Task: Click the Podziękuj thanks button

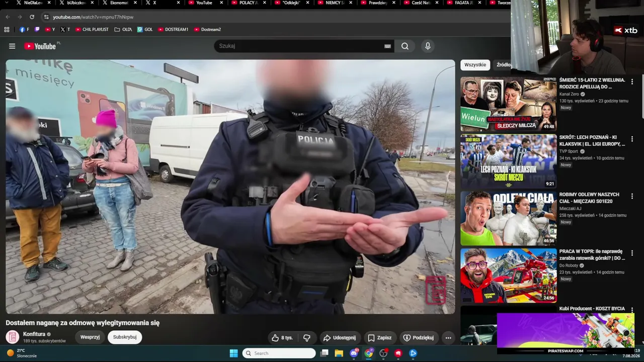Action: pos(418,338)
